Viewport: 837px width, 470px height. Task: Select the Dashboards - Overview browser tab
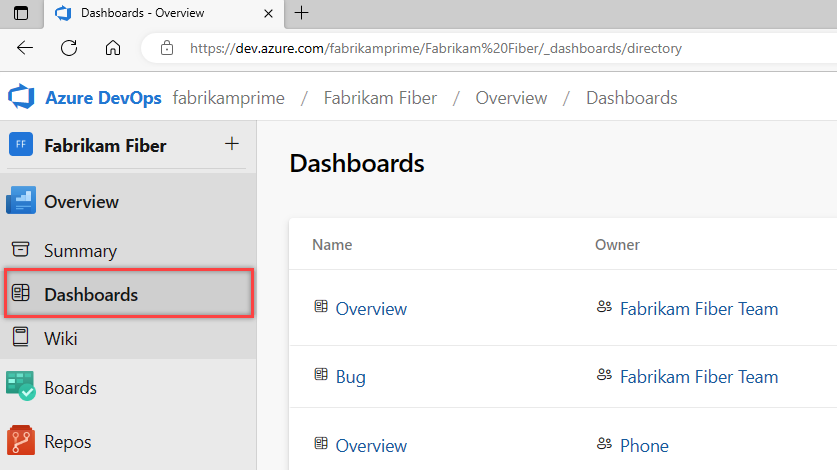(164, 13)
